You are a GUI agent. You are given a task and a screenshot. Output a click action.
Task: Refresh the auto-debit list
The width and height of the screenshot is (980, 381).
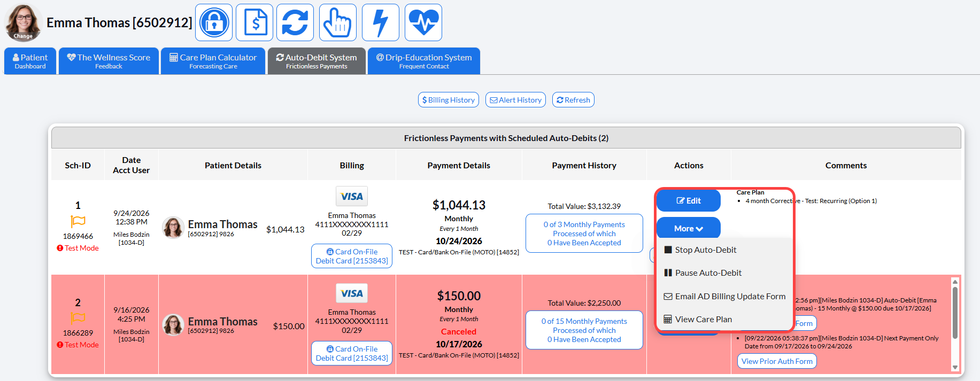point(573,100)
